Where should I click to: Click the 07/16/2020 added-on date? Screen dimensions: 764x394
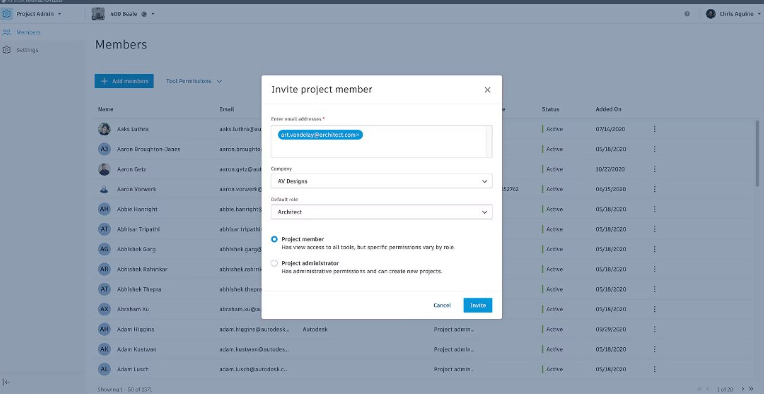coord(610,129)
